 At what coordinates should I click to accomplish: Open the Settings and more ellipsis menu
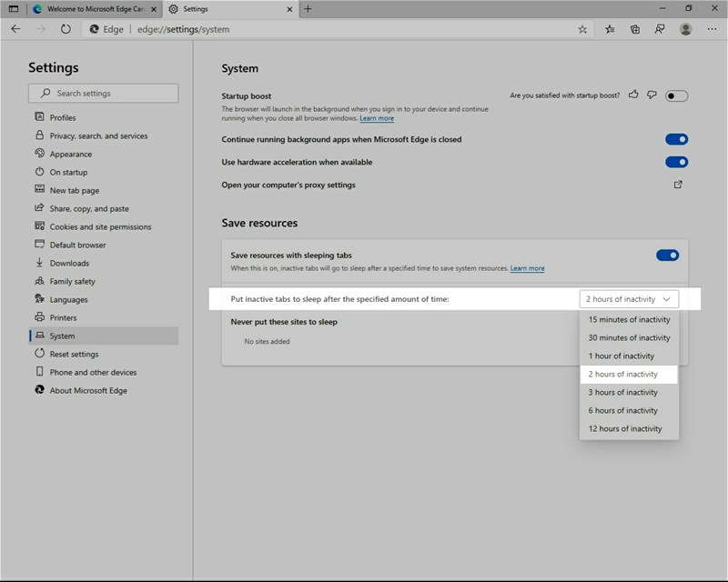tap(712, 29)
